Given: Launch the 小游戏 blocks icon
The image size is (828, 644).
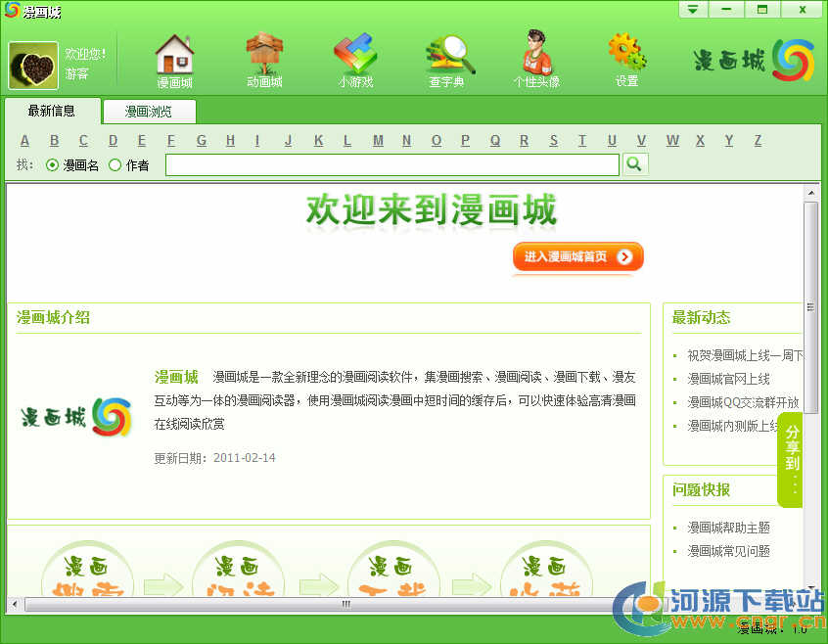Looking at the screenshot, I should (356, 60).
